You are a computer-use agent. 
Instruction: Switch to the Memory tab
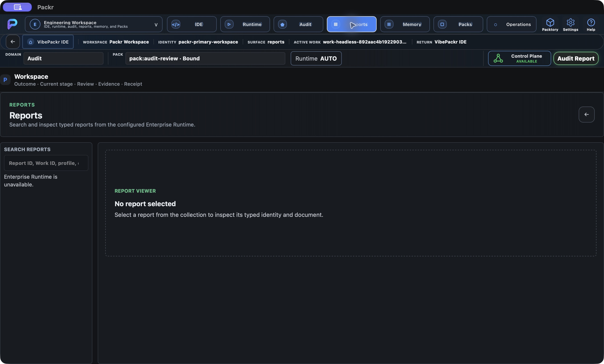pyautogui.click(x=405, y=24)
